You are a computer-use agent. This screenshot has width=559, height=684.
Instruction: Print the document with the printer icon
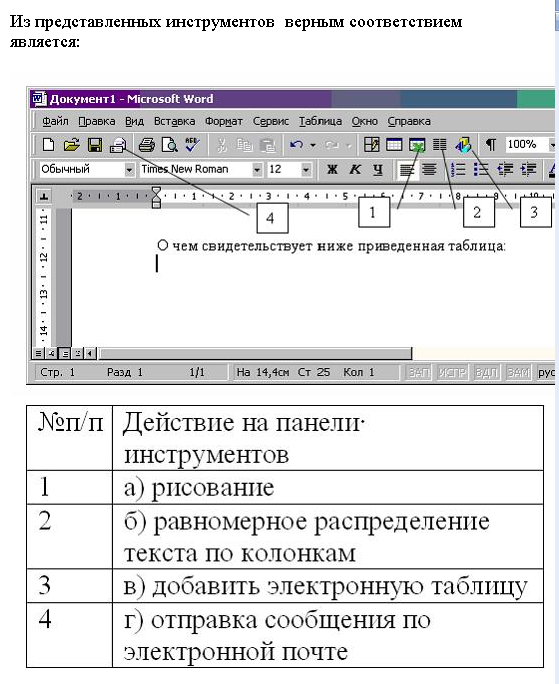[x=146, y=144]
